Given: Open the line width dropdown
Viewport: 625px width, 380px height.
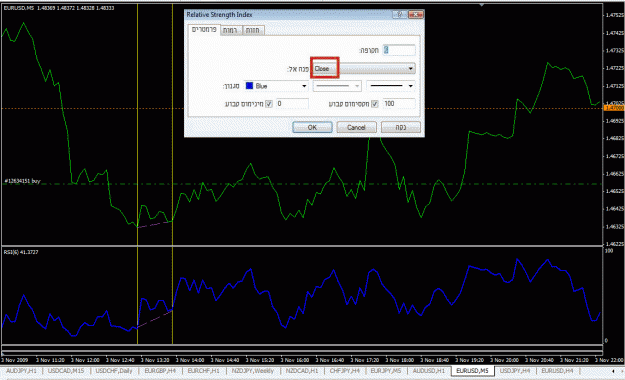Looking at the screenshot, I should (x=391, y=86).
